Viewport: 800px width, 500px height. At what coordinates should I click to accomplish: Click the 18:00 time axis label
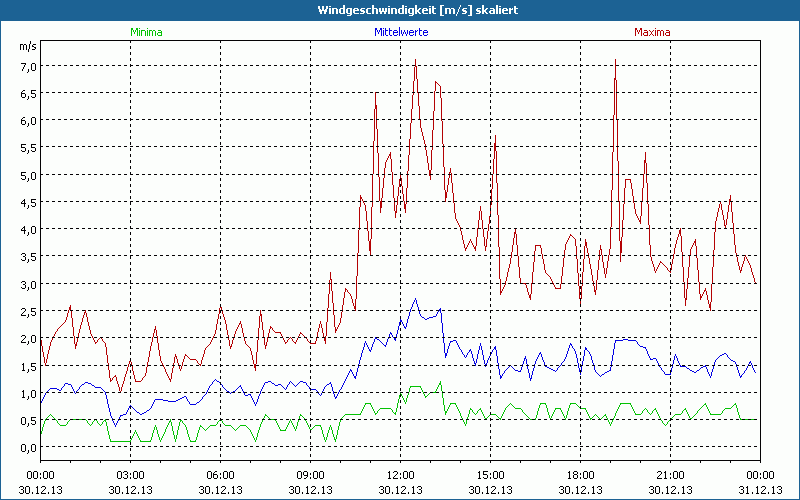tap(580, 475)
